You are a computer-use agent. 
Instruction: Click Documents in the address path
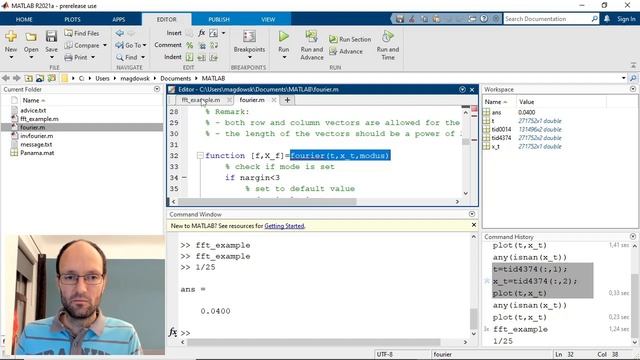[x=176, y=78]
